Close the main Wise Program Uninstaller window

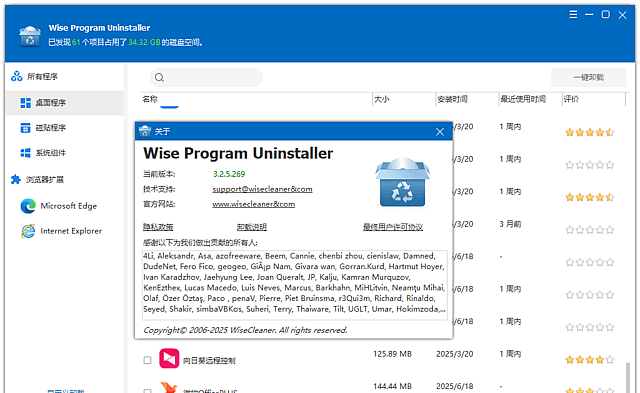[622, 15]
